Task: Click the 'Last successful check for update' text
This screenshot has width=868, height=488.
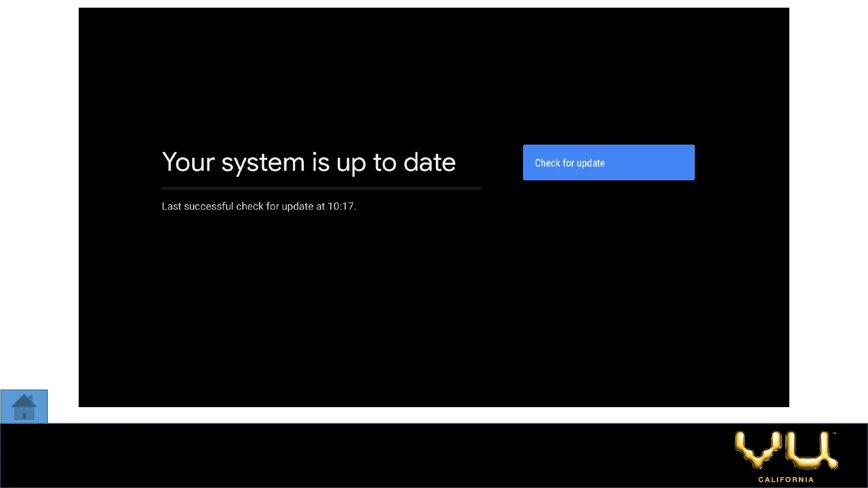Action: 259,206
